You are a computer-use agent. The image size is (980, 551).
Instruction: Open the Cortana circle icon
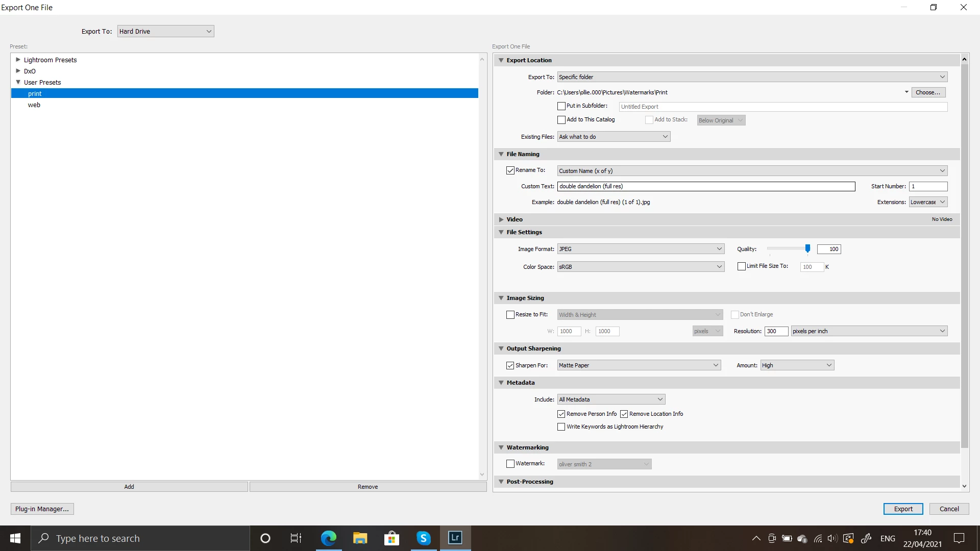pos(265,538)
